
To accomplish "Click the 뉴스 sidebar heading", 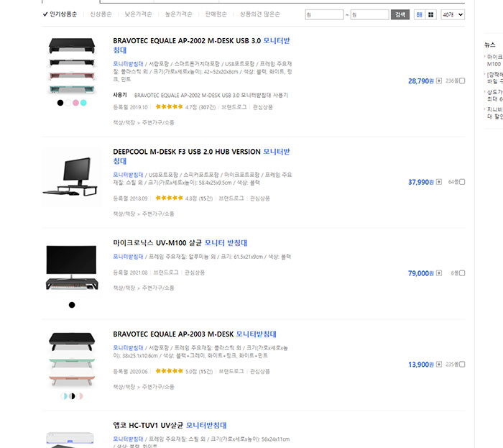I will point(490,45).
